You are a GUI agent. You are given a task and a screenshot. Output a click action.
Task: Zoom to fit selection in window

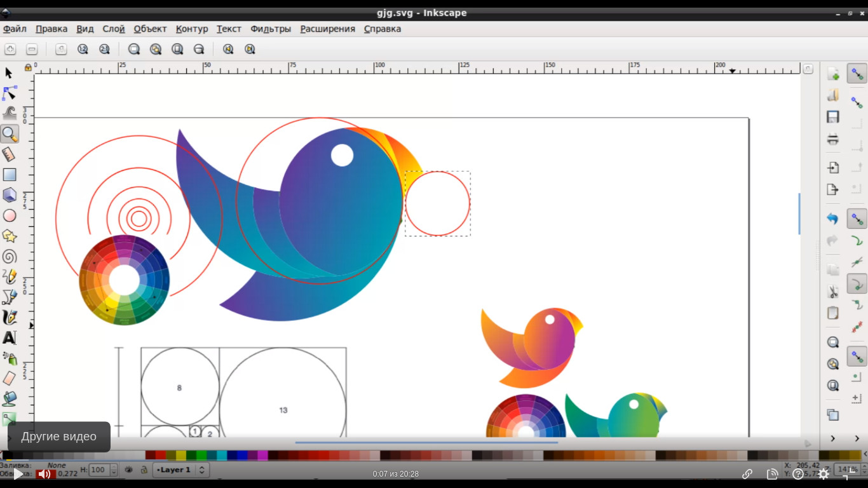[x=134, y=49]
